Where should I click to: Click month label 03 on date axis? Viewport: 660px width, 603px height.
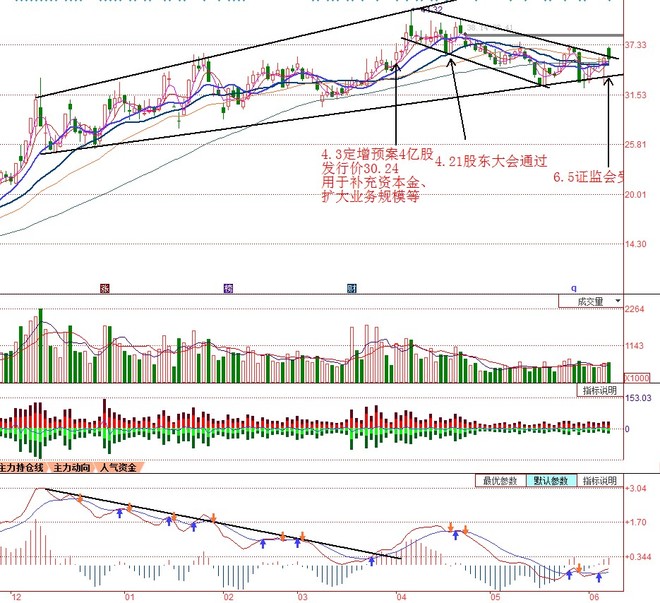pyautogui.click(x=302, y=597)
